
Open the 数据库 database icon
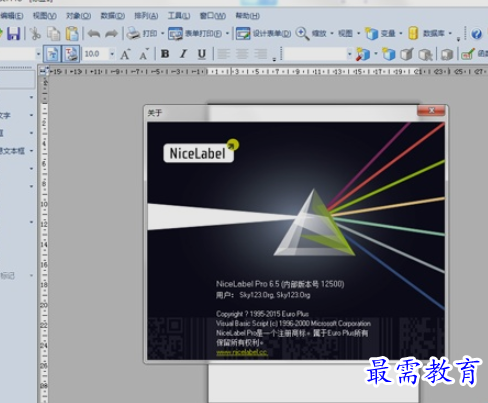click(426, 34)
